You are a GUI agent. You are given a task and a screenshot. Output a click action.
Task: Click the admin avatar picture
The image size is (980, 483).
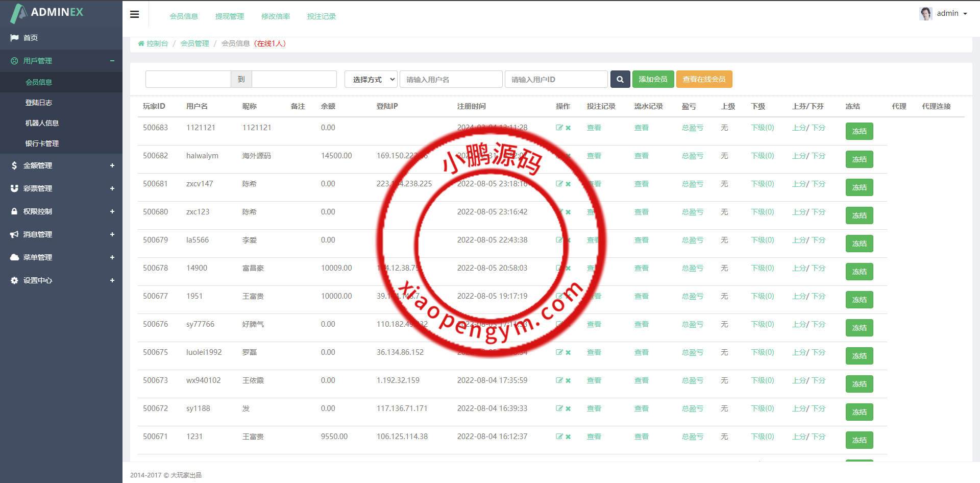tap(925, 13)
